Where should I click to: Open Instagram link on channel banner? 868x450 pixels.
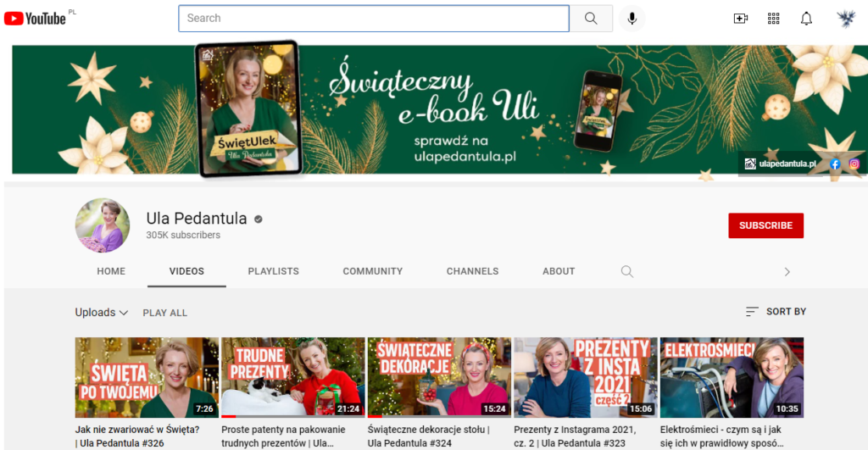(854, 164)
